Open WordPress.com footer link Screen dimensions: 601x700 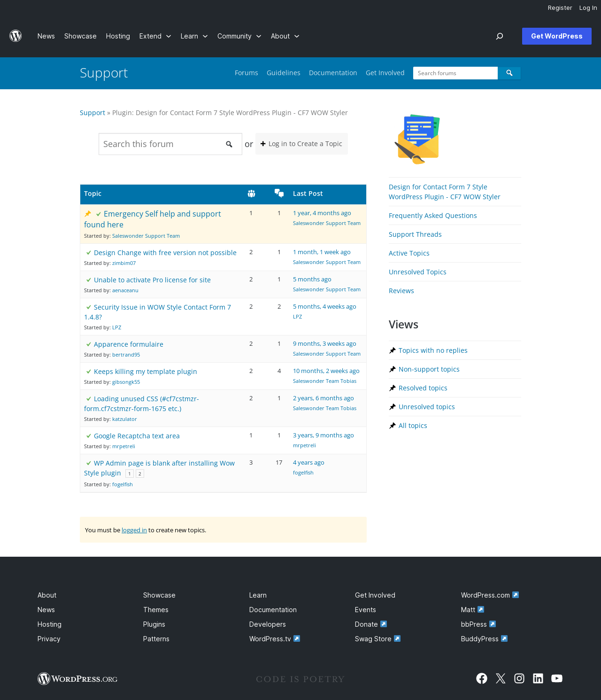click(490, 595)
